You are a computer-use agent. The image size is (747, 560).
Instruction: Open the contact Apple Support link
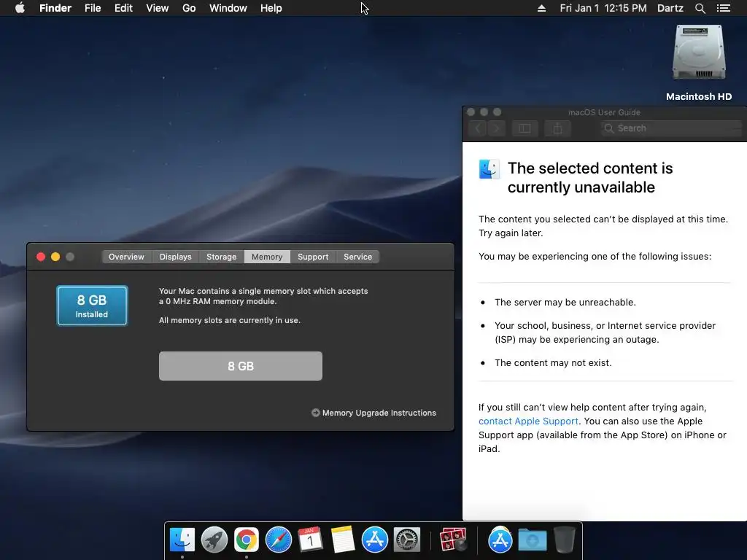(528, 421)
